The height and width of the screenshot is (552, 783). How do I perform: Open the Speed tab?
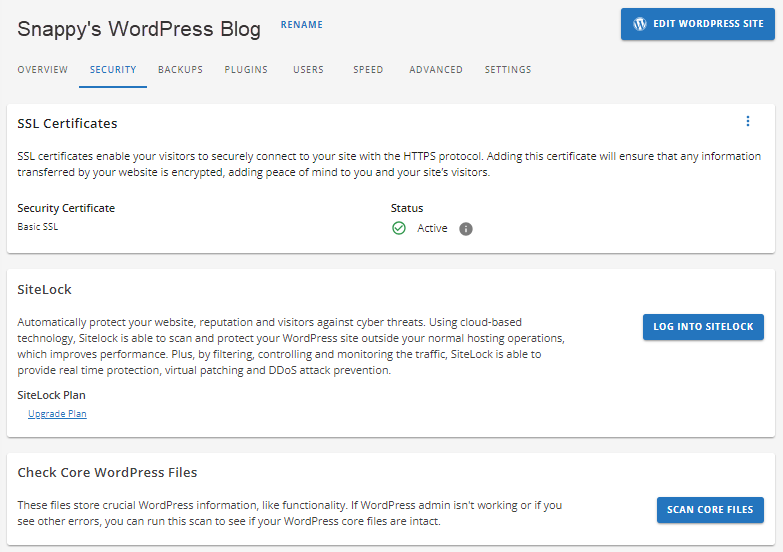pos(368,70)
